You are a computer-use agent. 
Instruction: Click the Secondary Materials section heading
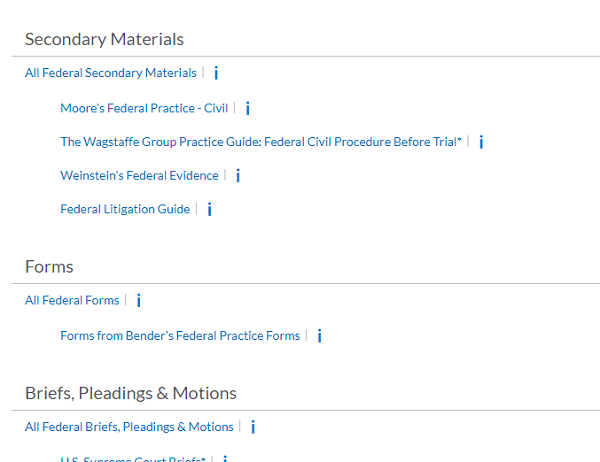[x=104, y=40]
